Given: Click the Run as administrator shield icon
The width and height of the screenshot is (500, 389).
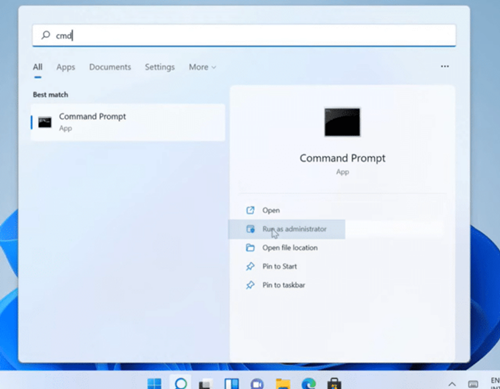Looking at the screenshot, I should pyautogui.click(x=250, y=229).
